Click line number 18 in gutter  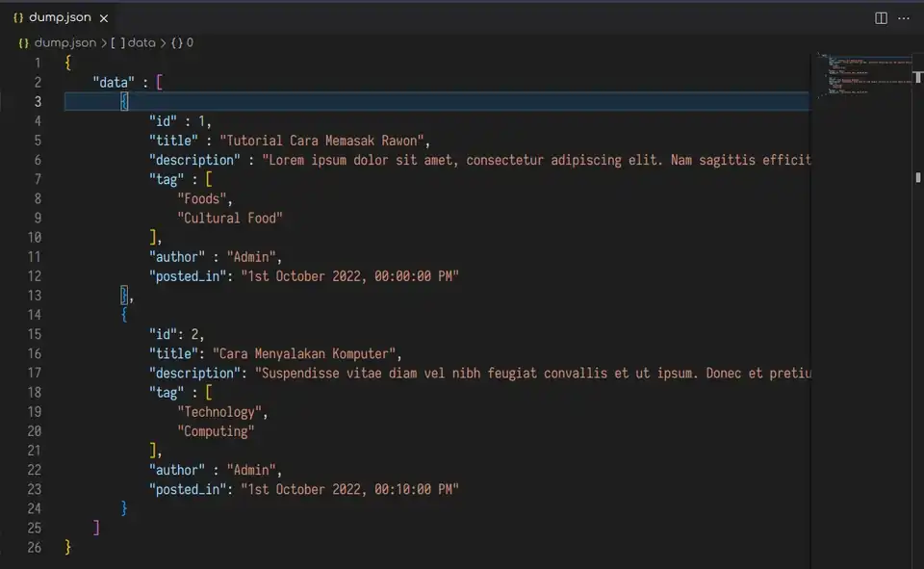click(35, 392)
